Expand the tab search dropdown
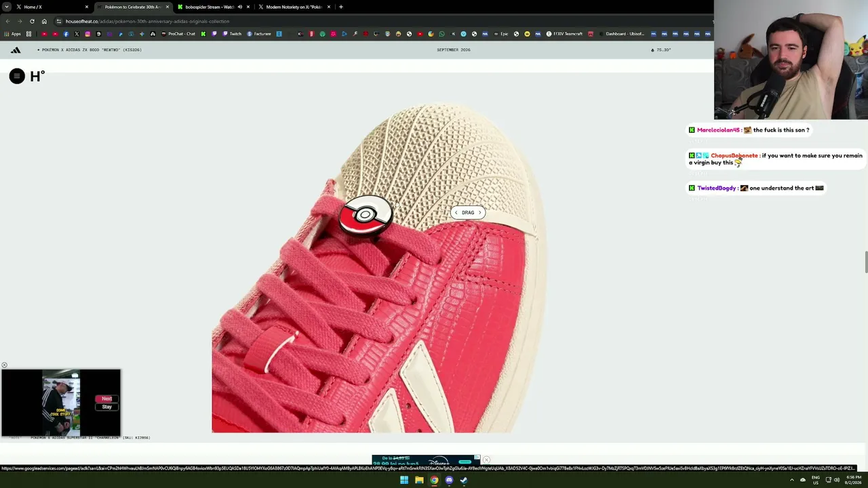Viewport: 868px width, 488px height. 6,7
